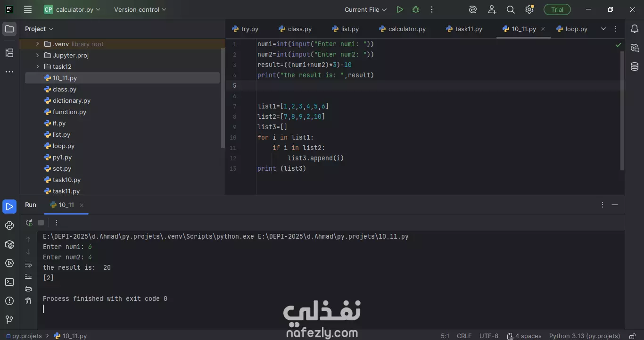Go to line via 5:1 position indicator
Image resolution: width=644 pixels, height=340 pixels.
pyautogui.click(x=445, y=336)
